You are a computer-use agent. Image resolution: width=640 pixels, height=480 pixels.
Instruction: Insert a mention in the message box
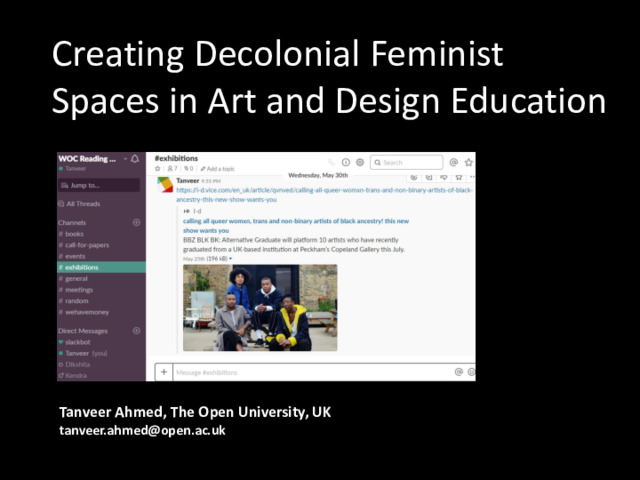click(459, 372)
